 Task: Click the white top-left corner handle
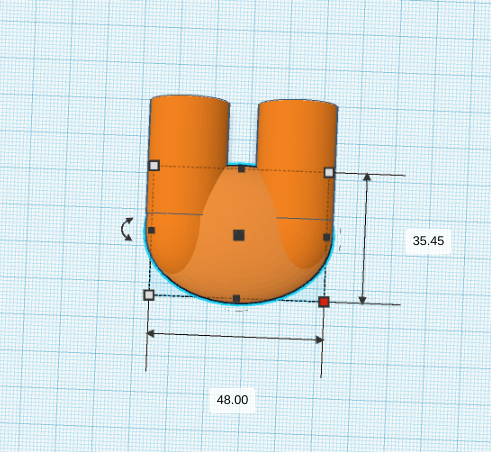click(154, 165)
